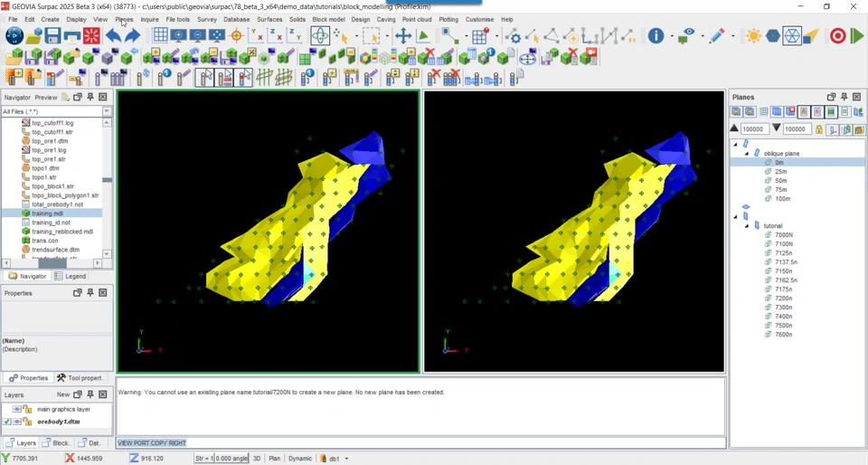Click the pan move arrows icon
This screenshot has height=465, width=868.
pyautogui.click(x=403, y=36)
